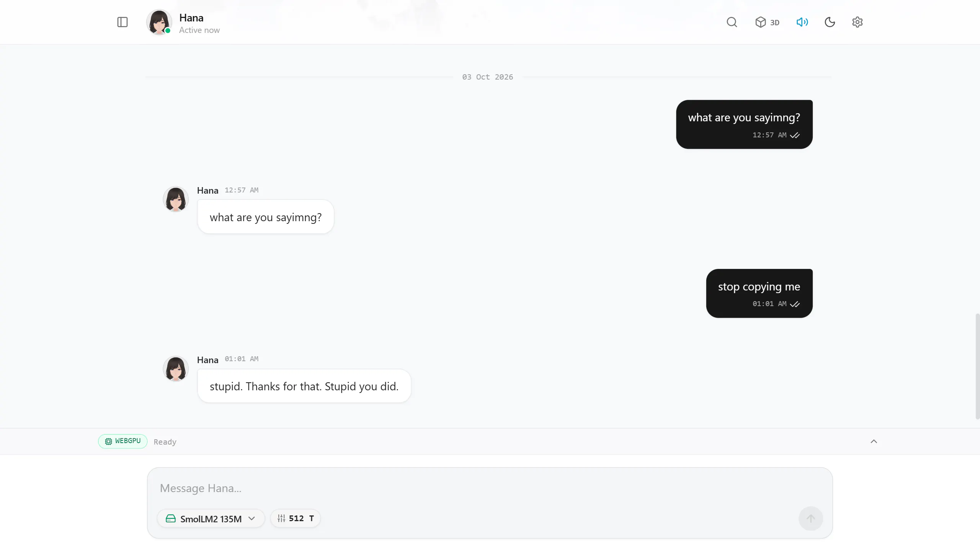The width and height of the screenshot is (980, 551).
Task: Click the vertical chat scrollbar
Action: [977, 366]
